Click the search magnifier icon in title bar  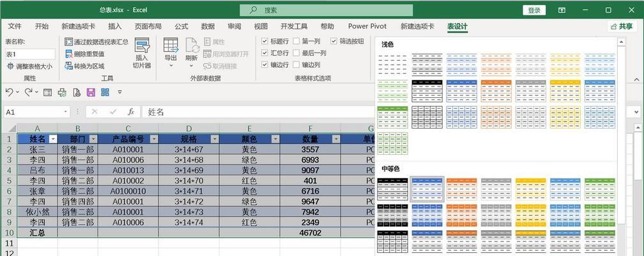click(x=254, y=10)
